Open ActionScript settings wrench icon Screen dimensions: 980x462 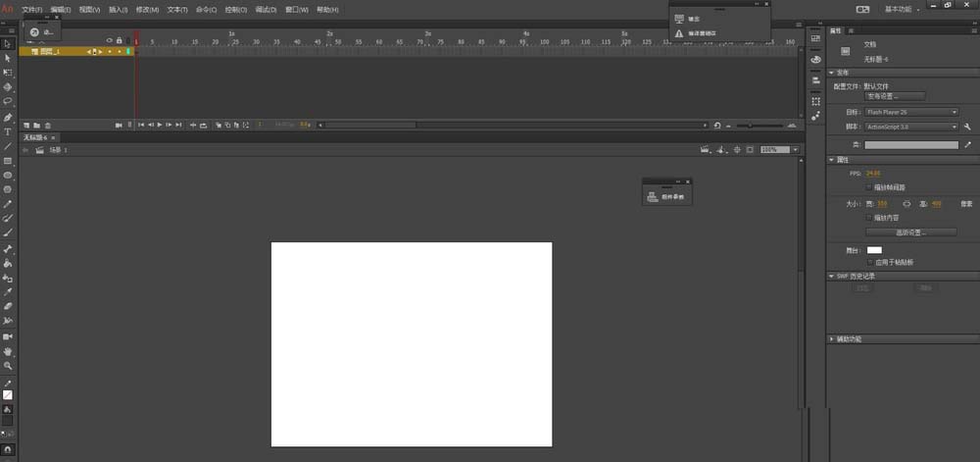(967, 127)
